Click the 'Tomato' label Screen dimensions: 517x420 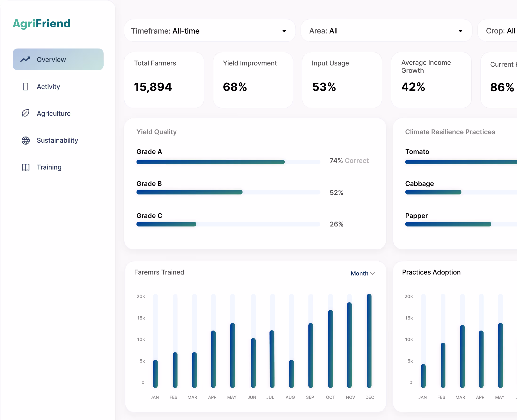coord(417,152)
